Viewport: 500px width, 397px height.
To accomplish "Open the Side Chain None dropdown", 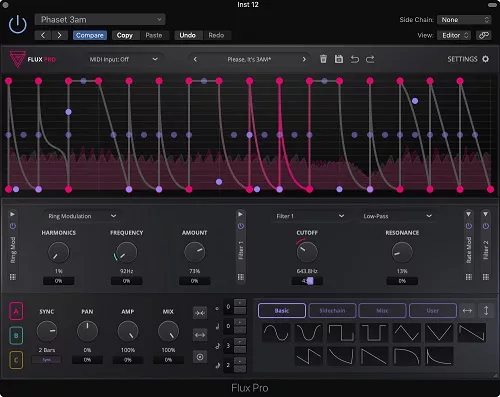I will tap(464, 20).
